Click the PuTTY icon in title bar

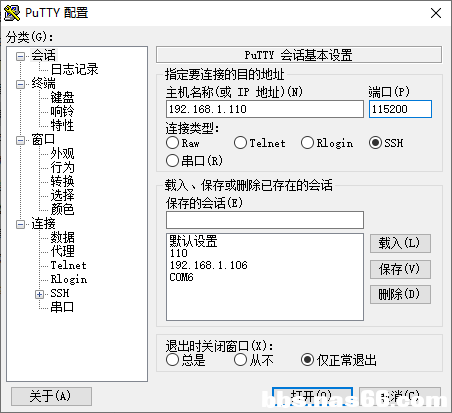[12, 13]
